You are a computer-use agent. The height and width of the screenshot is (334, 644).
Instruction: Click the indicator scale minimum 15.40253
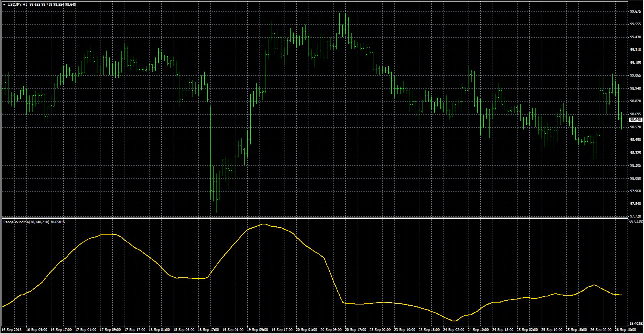click(636, 324)
